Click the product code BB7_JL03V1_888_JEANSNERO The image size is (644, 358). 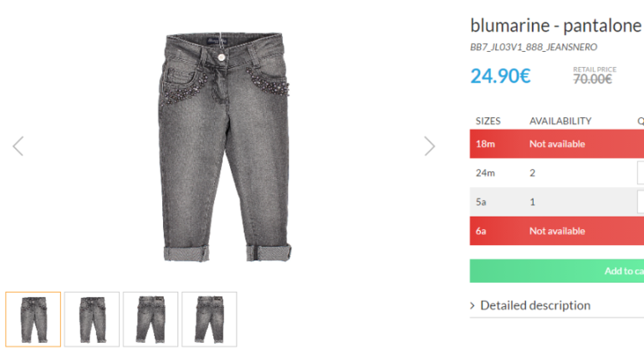pos(534,47)
